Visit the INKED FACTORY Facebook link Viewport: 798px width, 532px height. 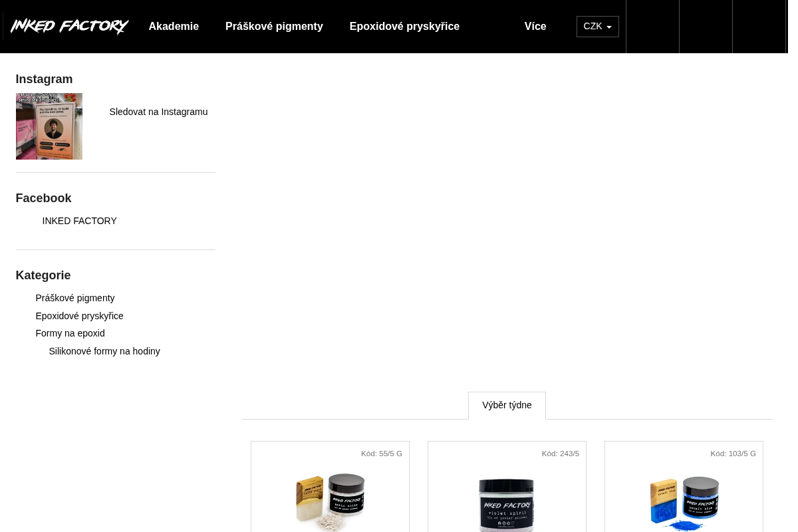click(80, 221)
